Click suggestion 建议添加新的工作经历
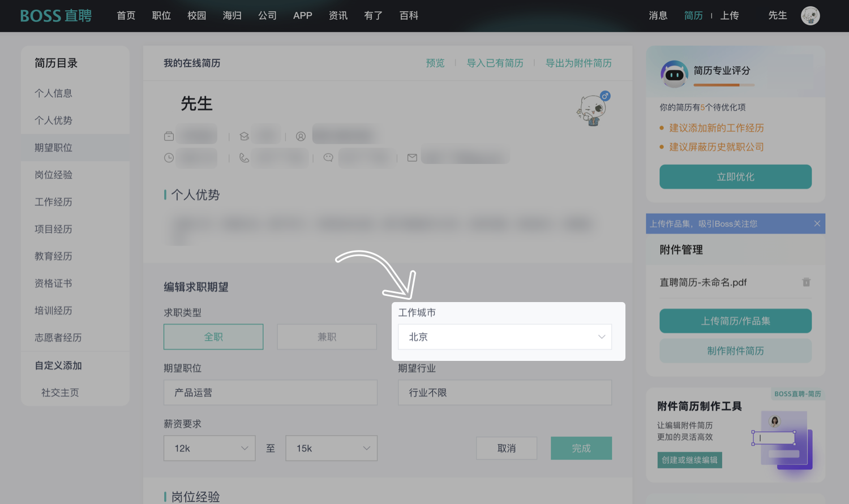 click(x=717, y=128)
